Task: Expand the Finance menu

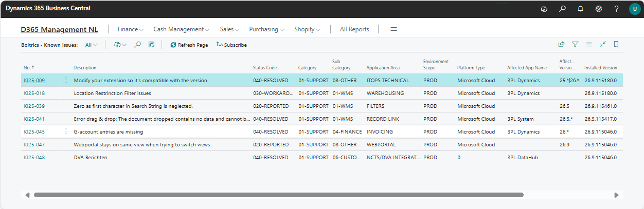Action: [x=131, y=29]
